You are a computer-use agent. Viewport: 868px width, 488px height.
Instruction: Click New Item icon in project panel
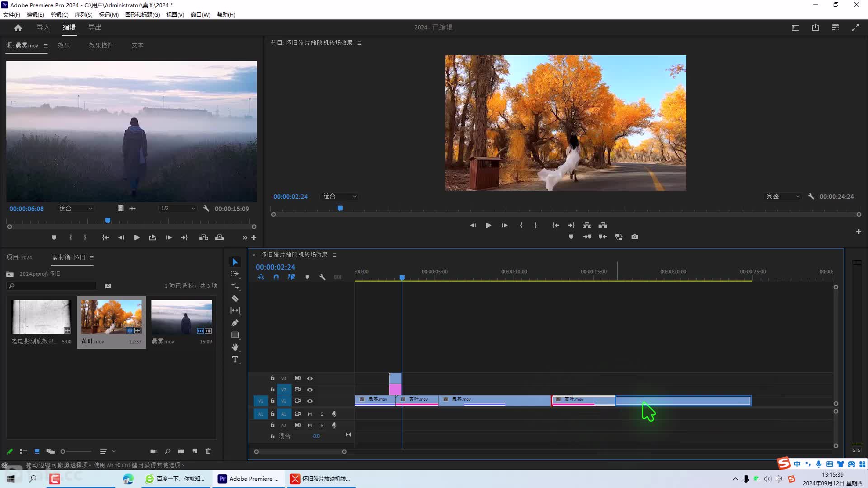(195, 451)
